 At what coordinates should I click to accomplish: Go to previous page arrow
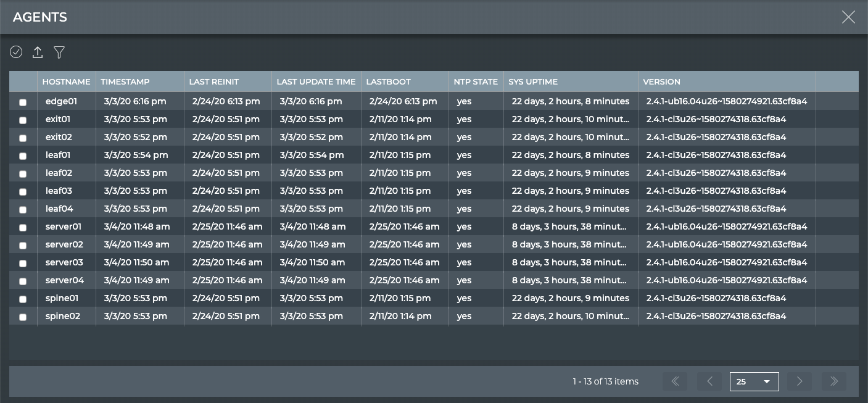[709, 381]
